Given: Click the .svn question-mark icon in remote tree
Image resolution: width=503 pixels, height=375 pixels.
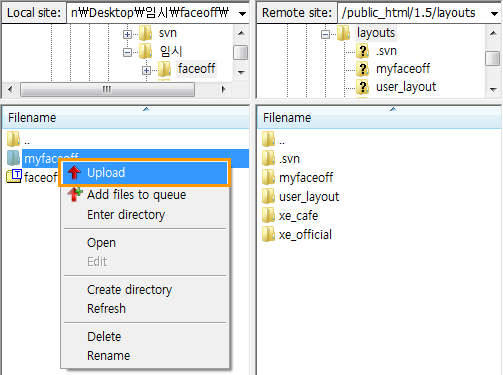Looking at the screenshot, I should click(x=362, y=51).
